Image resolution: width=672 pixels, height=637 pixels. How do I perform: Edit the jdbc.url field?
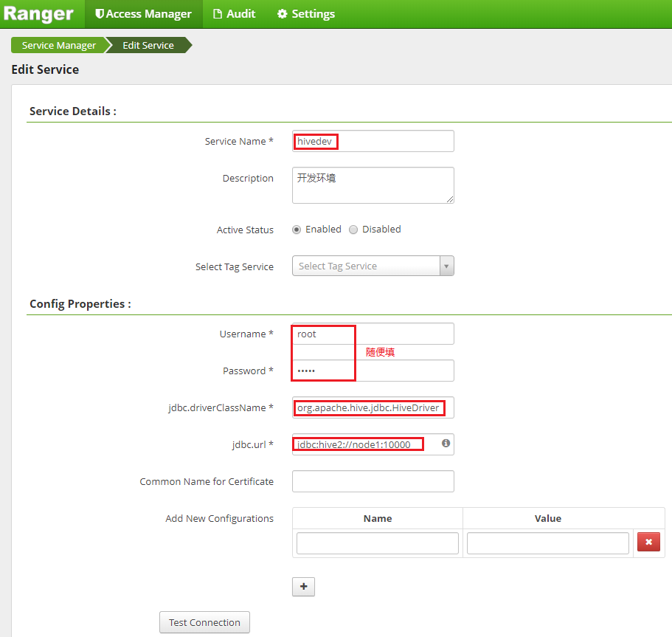tap(373, 444)
